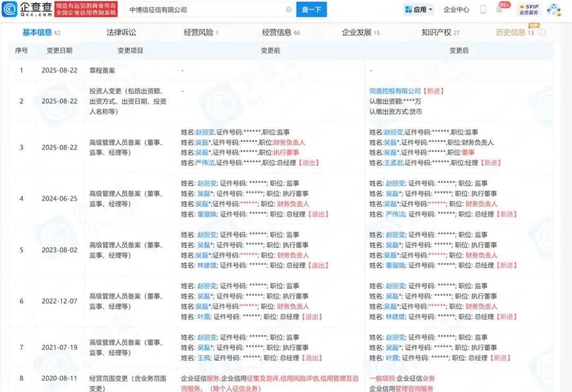Select the 2021-07-19 date cell
Screen dimensions: 572x392
click(x=59, y=348)
